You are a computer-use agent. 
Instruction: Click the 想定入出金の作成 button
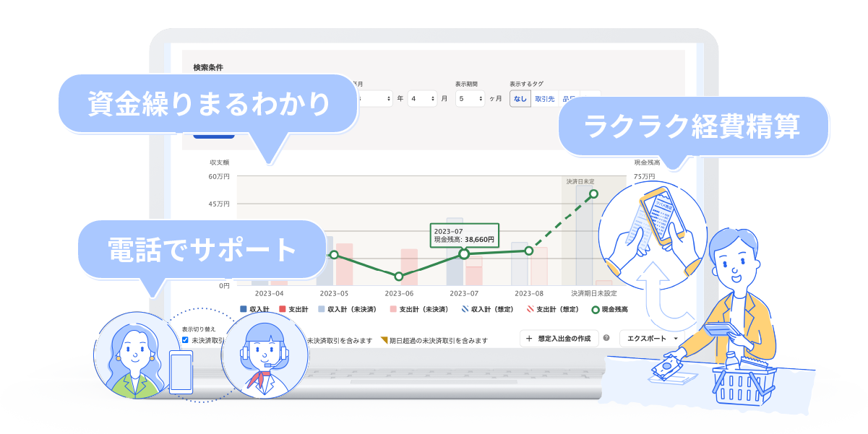click(559, 338)
